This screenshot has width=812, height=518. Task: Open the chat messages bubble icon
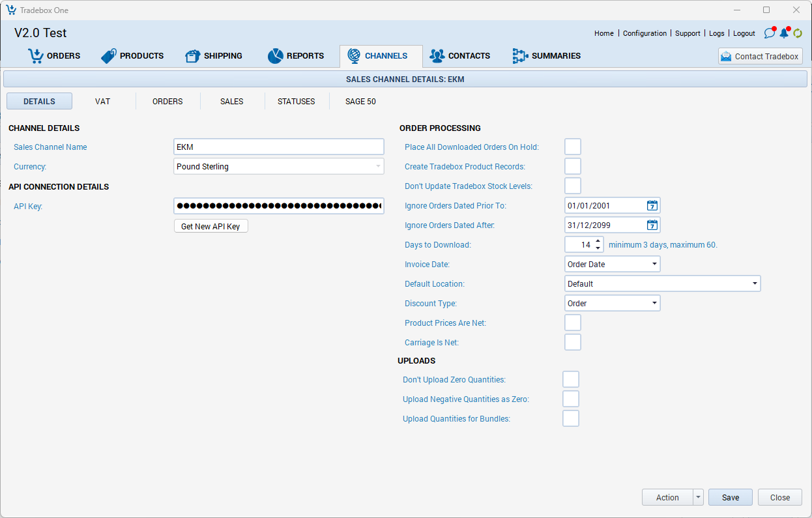point(770,33)
